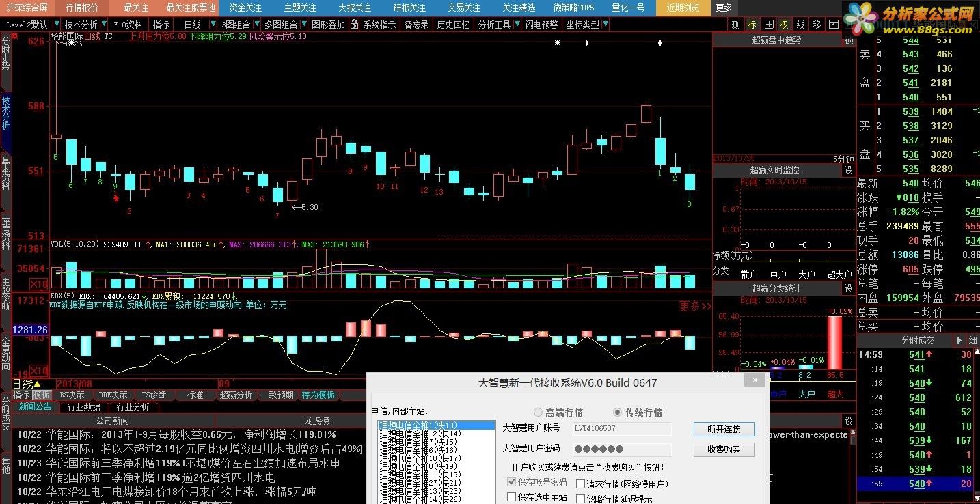Screen dimensions: 980x504
Task: Click the 大智慧用户帐号 input field
Action: click(621, 429)
